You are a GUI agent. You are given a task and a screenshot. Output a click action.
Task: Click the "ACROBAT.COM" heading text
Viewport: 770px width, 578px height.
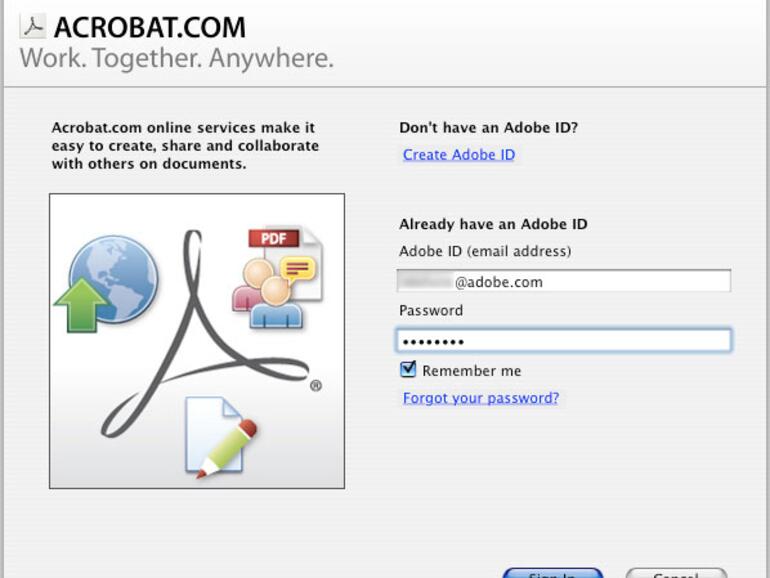click(x=150, y=27)
